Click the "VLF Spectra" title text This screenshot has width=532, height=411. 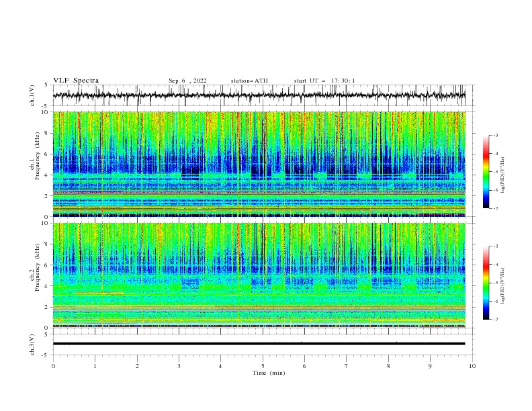[x=76, y=81]
